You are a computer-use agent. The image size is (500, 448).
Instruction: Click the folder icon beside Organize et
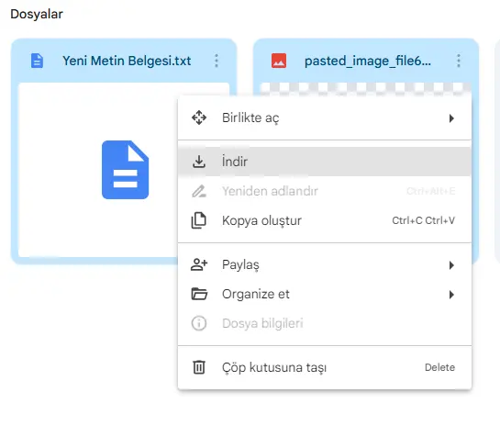pyautogui.click(x=199, y=294)
